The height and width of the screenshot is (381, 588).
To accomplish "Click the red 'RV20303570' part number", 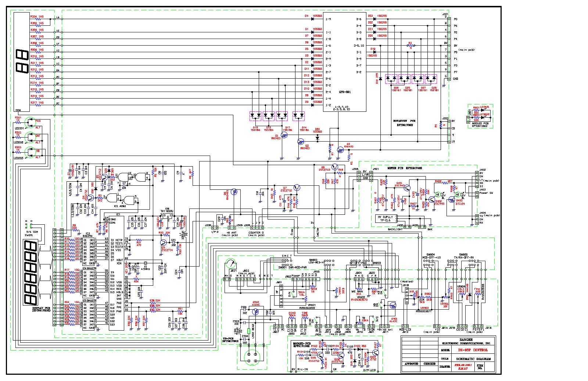I will 359,300.
